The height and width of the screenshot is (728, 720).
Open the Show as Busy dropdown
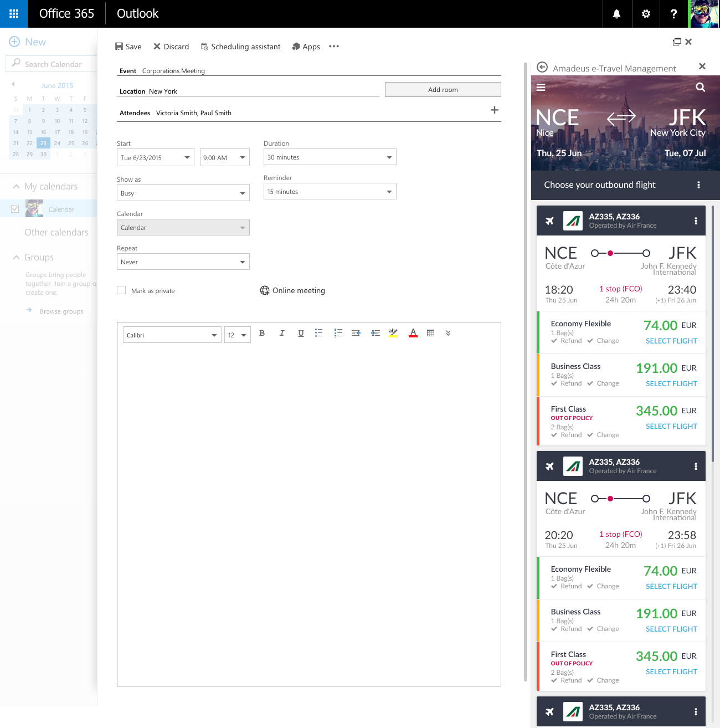pyautogui.click(x=183, y=193)
